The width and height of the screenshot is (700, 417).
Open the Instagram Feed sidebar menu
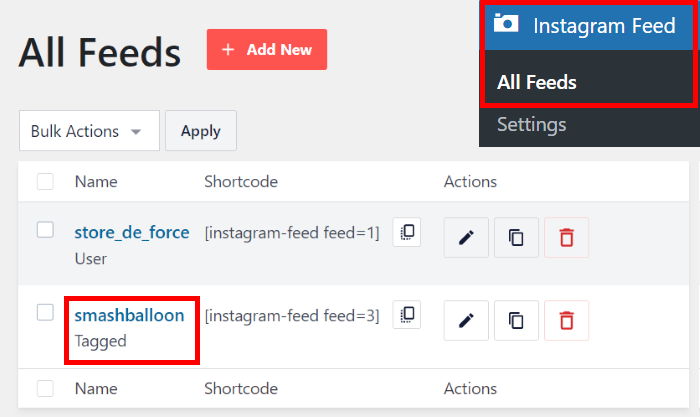(590, 26)
